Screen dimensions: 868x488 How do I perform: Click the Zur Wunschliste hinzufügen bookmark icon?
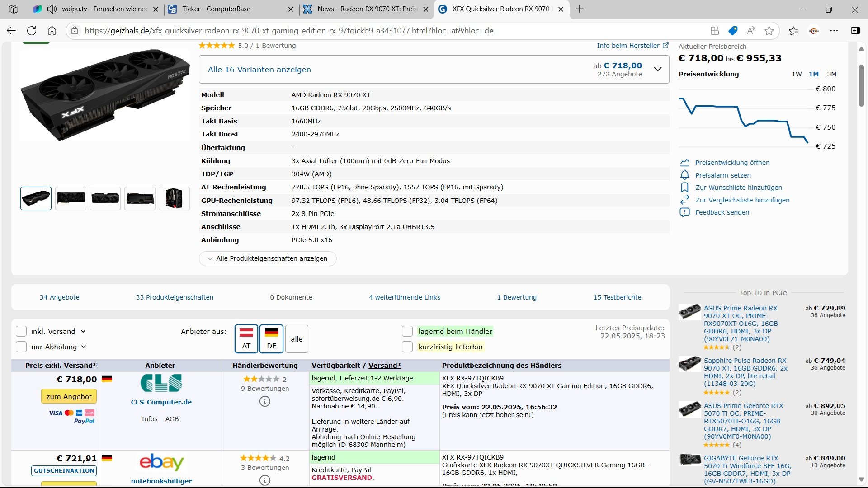[684, 188]
